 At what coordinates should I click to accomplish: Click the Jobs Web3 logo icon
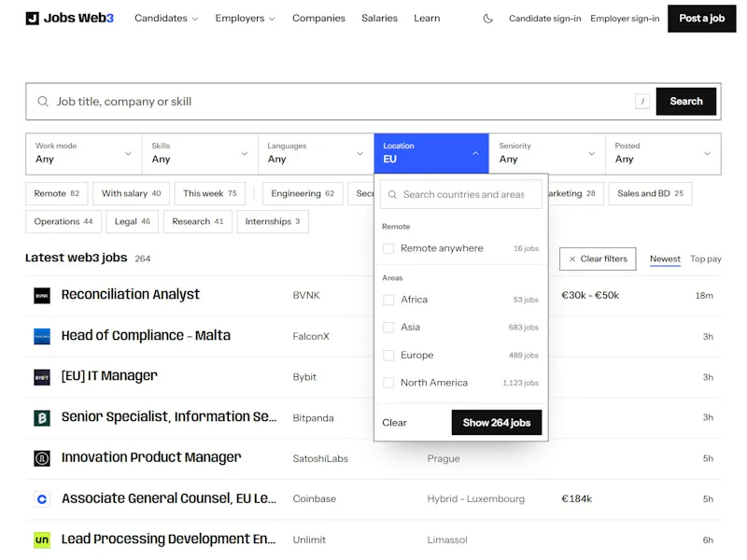coord(33,18)
